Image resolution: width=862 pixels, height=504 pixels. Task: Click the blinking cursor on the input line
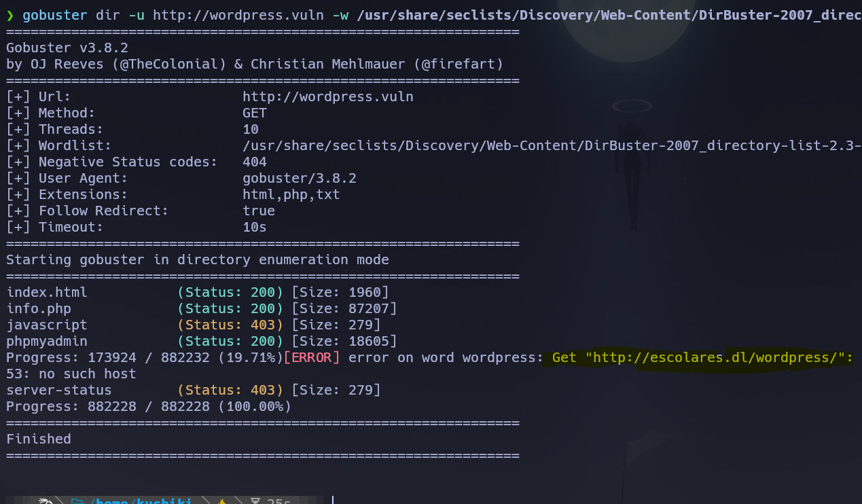pos(332,500)
